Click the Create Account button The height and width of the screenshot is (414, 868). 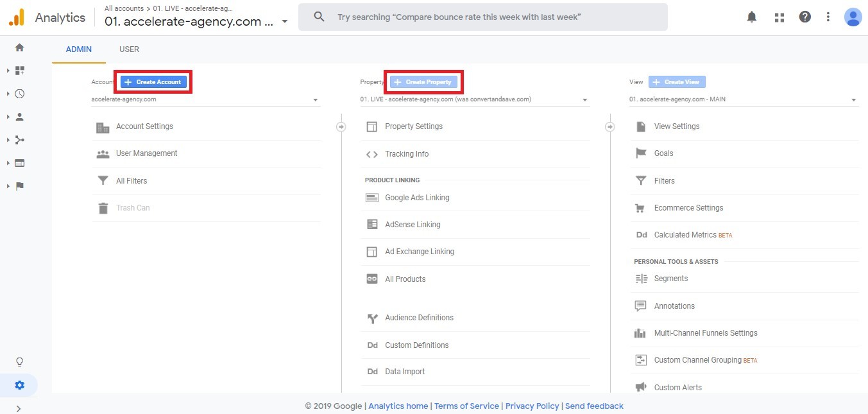(154, 82)
